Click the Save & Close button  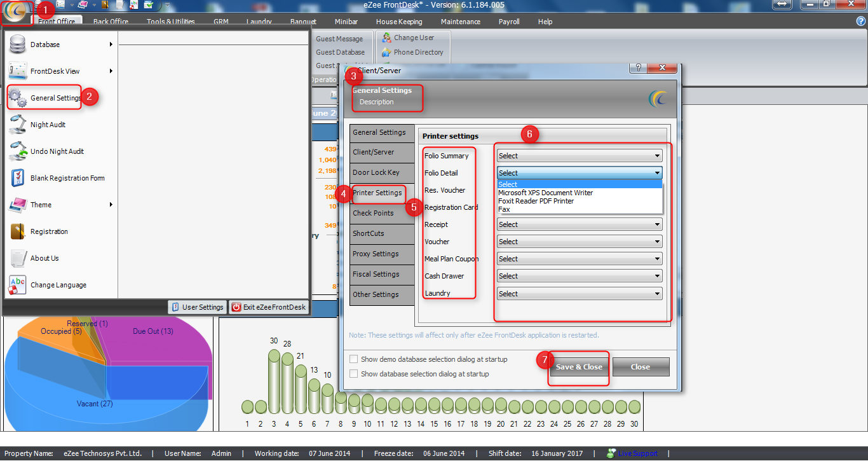click(579, 367)
